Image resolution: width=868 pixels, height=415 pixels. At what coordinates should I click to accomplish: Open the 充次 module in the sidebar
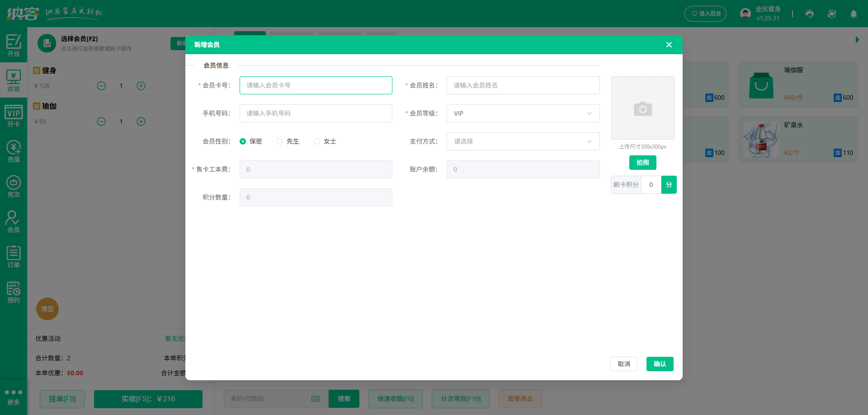coord(13,186)
